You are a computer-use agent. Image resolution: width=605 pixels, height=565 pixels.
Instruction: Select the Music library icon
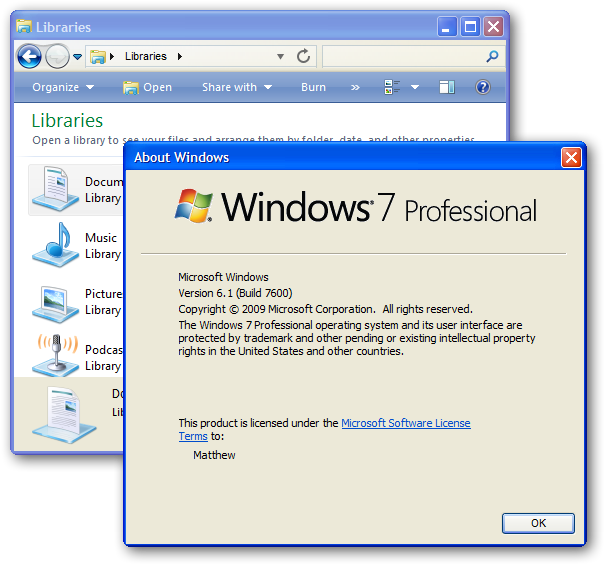click(x=54, y=245)
